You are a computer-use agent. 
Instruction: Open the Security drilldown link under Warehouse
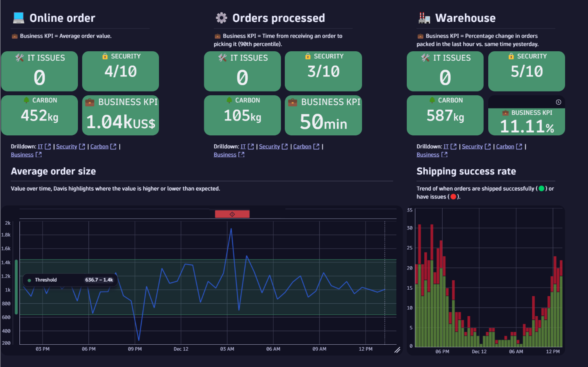point(472,146)
